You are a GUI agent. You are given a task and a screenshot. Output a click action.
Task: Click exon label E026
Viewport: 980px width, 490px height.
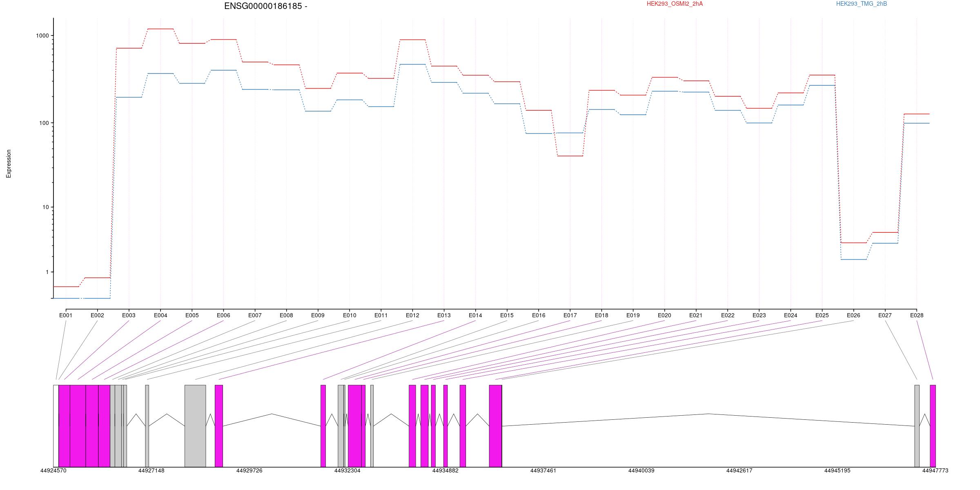click(853, 315)
